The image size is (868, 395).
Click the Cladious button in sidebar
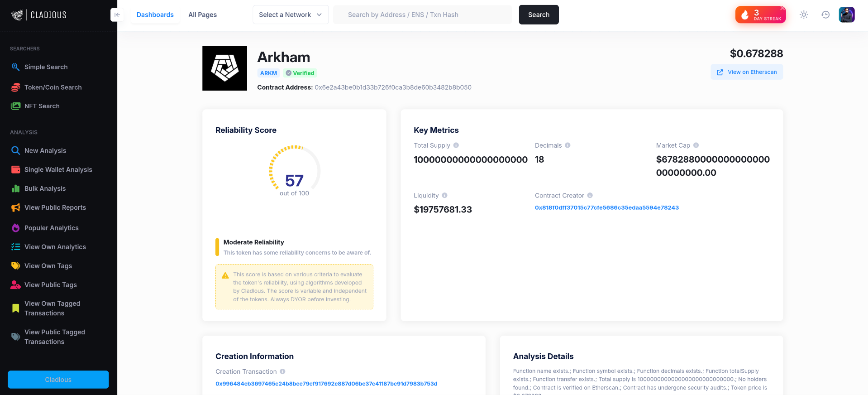[58, 380]
